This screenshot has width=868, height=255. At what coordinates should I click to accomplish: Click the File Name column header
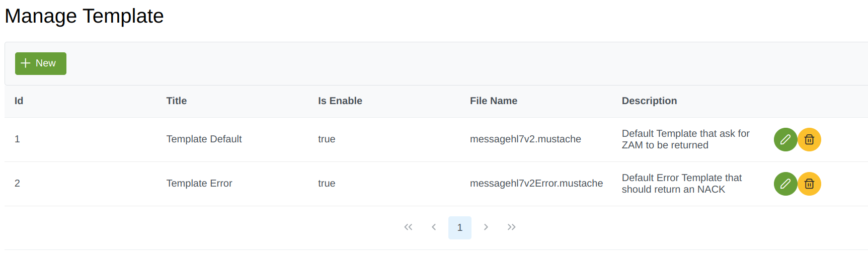pyautogui.click(x=493, y=101)
